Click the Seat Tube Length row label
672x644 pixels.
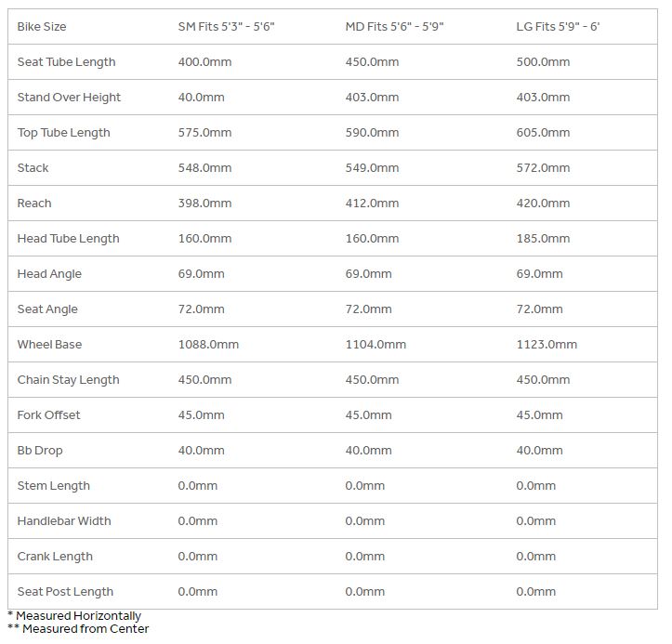[x=66, y=62]
